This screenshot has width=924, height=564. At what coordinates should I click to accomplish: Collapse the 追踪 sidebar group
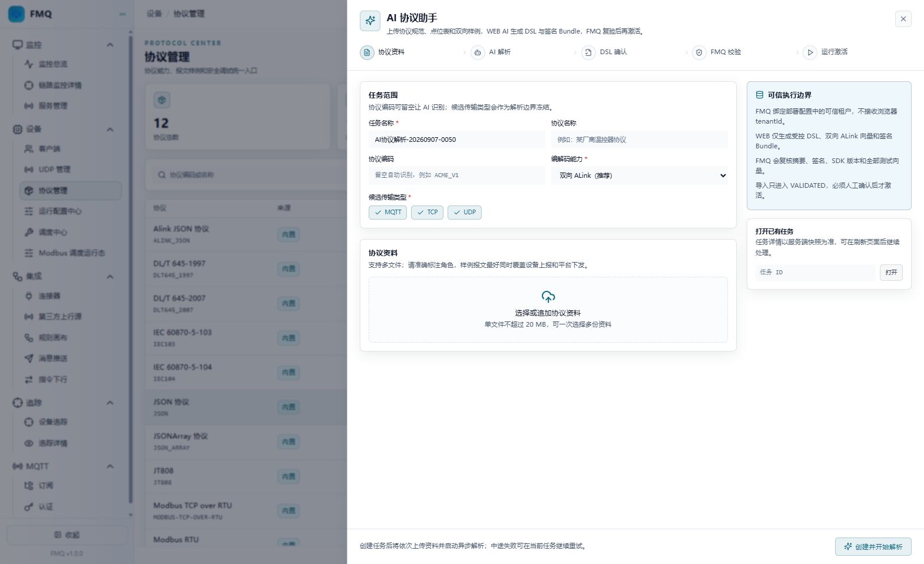[x=110, y=403]
